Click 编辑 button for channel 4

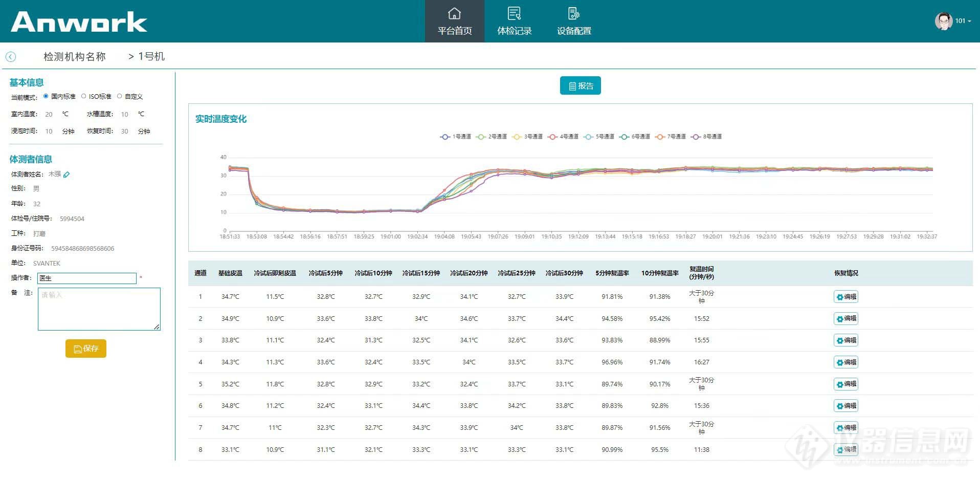(x=846, y=362)
